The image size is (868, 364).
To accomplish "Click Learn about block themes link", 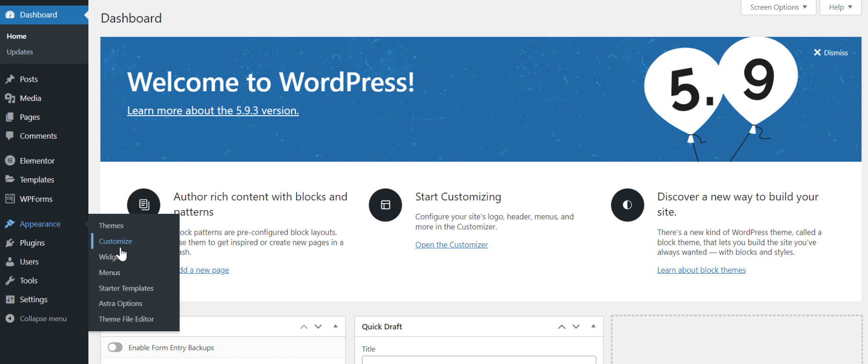I will tap(702, 270).
